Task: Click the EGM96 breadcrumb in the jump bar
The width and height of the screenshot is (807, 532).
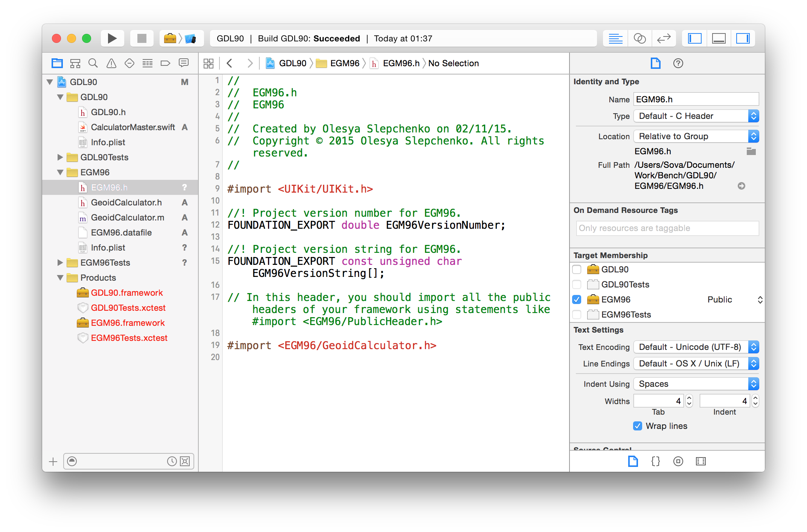Action: (x=344, y=63)
